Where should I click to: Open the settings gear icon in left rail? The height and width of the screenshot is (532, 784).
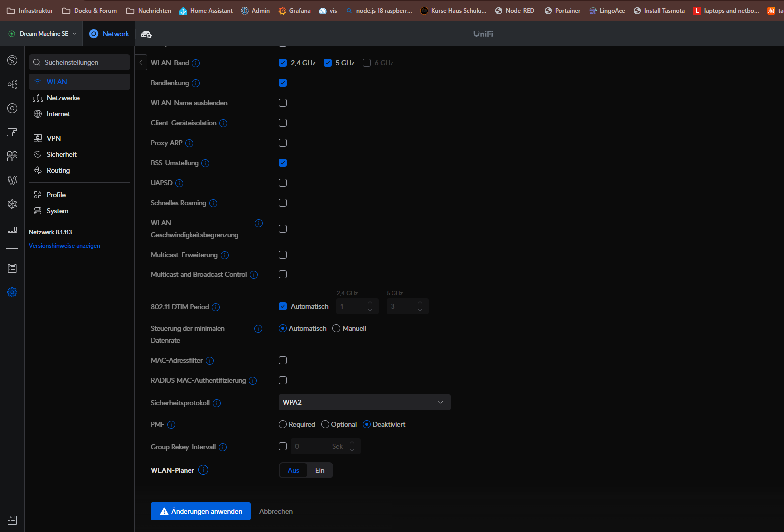(x=12, y=292)
